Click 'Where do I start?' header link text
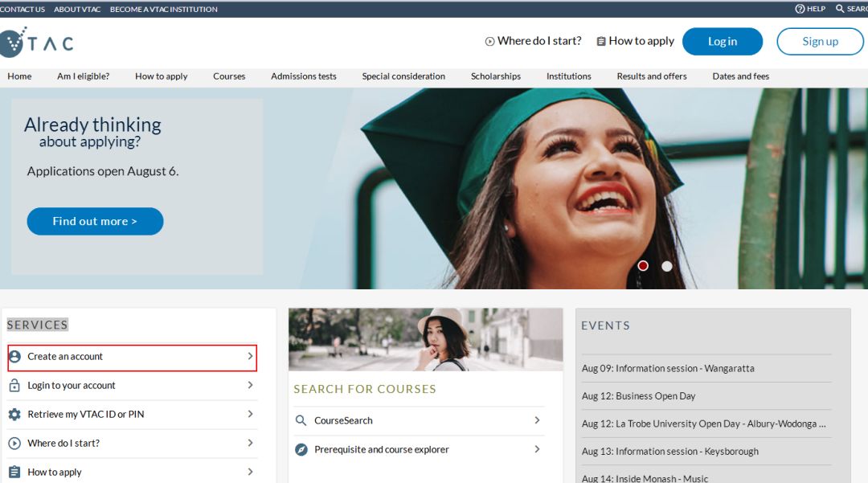868x483 pixels. click(x=539, y=41)
